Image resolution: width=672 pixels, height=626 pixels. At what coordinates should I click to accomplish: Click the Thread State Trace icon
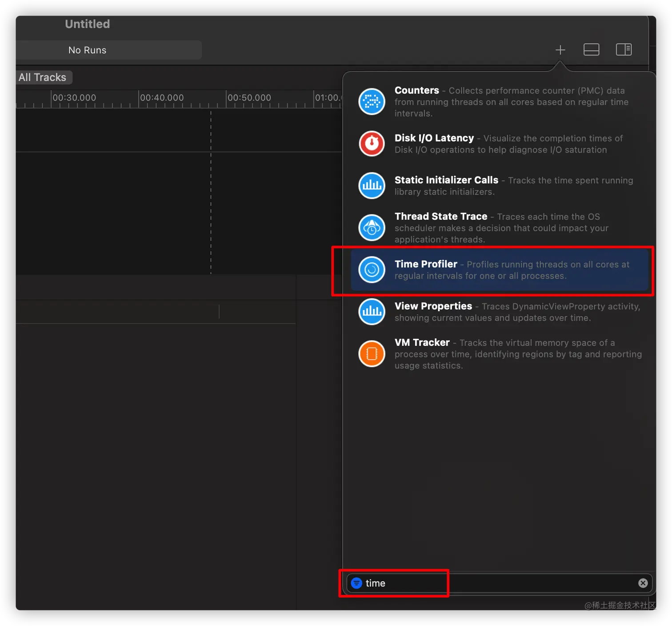point(372,228)
